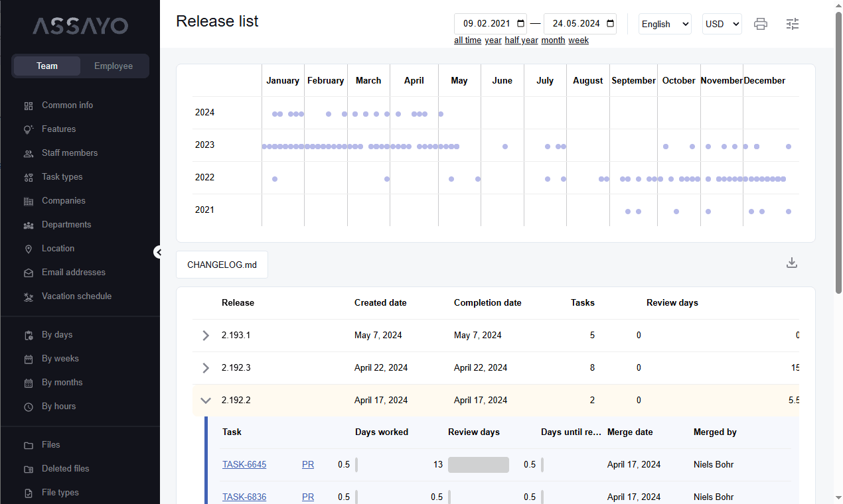Expand the 2.193.1 release row
Screen dimensions: 843x504
206,336
